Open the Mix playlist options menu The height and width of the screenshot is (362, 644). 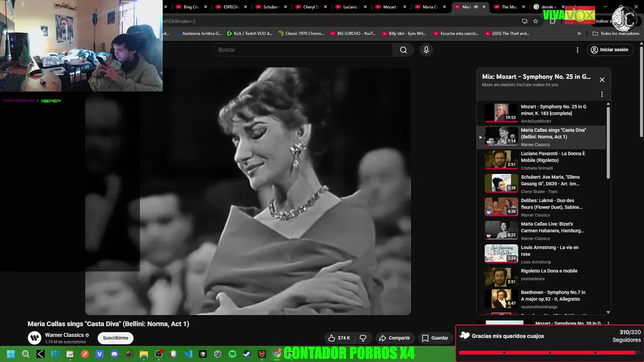602,94
